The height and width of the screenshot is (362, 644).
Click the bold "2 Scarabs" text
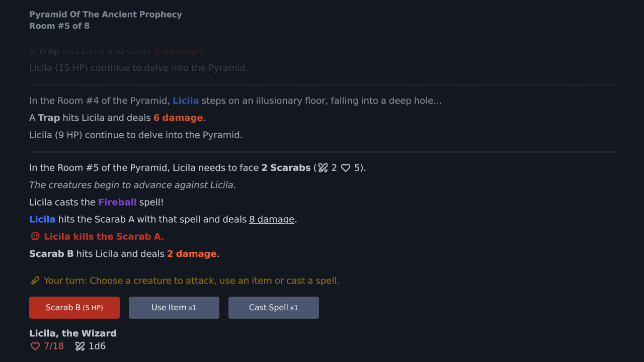coord(286,168)
